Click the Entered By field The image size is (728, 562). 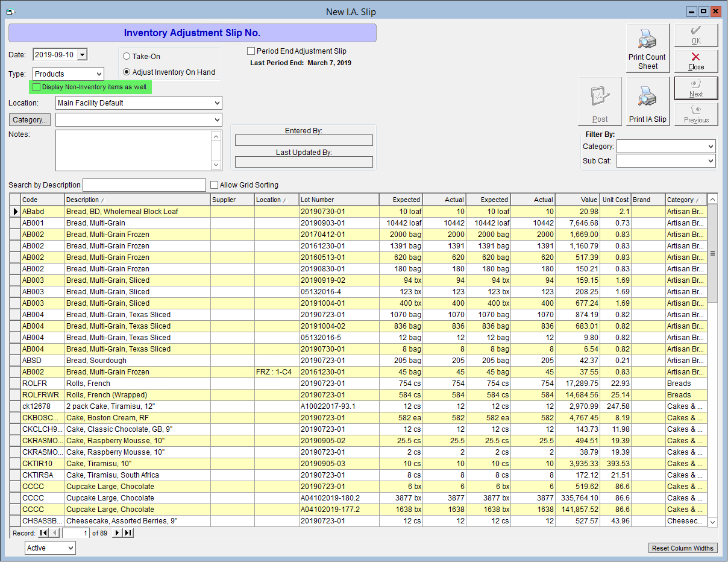pos(304,140)
